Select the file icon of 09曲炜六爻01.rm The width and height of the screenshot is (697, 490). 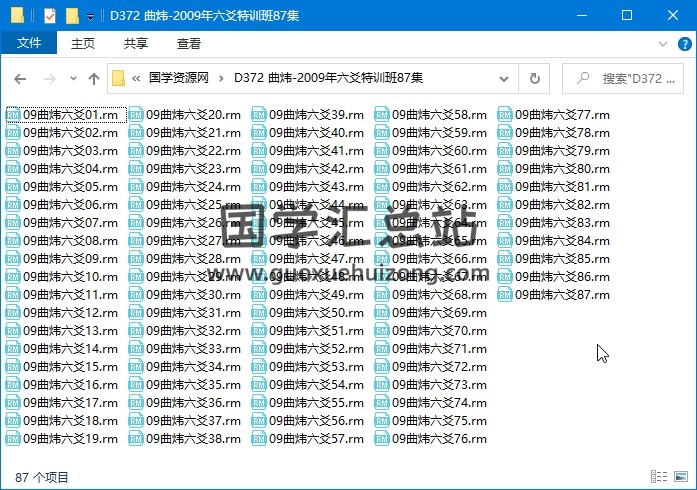(x=14, y=115)
